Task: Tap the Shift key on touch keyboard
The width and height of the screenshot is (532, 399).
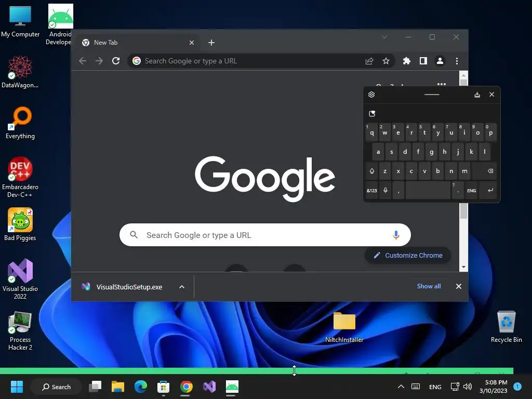Action: (x=372, y=171)
